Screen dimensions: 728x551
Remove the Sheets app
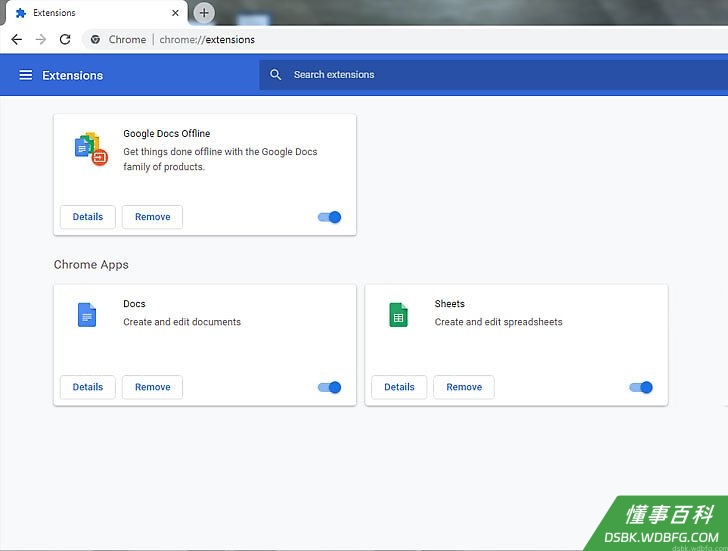click(x=464, y=387)
